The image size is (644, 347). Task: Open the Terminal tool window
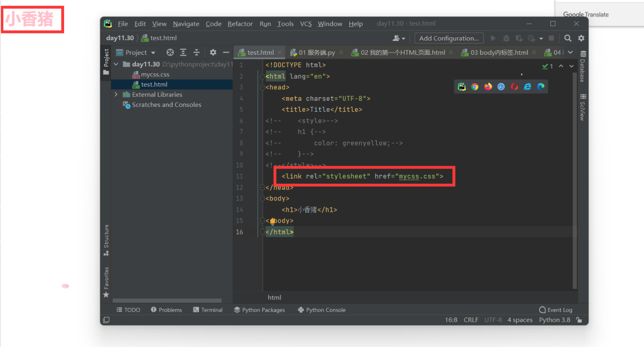(x=208, y=310)
